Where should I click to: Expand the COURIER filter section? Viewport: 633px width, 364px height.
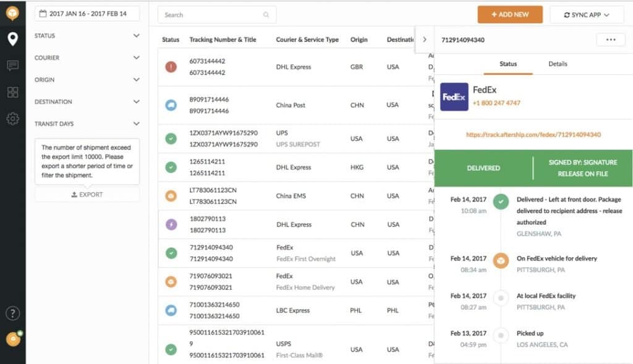pyautogui.click(x=87, y=58)
